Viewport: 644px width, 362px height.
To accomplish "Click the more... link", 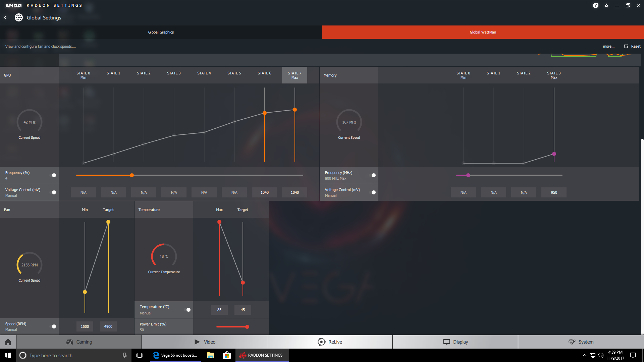I will pos(608,46).
